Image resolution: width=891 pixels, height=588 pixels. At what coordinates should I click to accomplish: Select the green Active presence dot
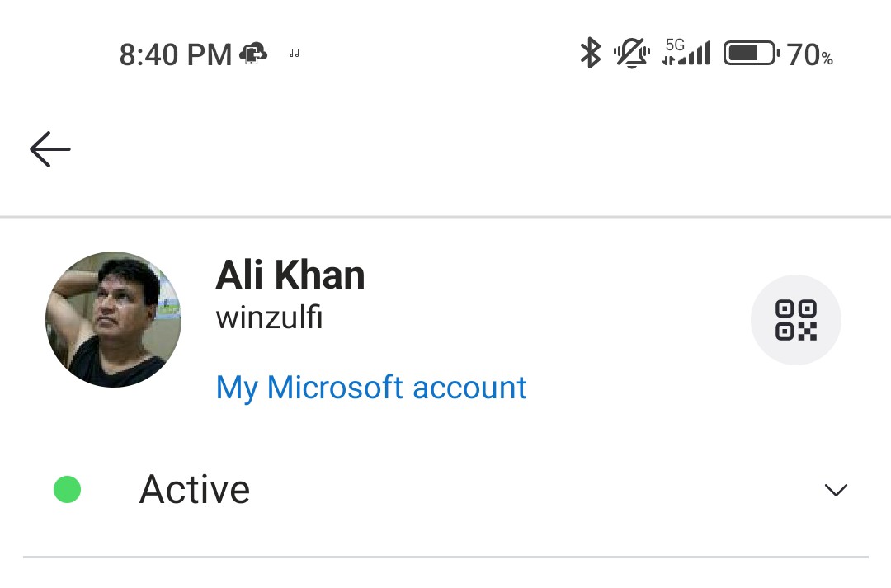pyautogui.click(x=67, y=489)
